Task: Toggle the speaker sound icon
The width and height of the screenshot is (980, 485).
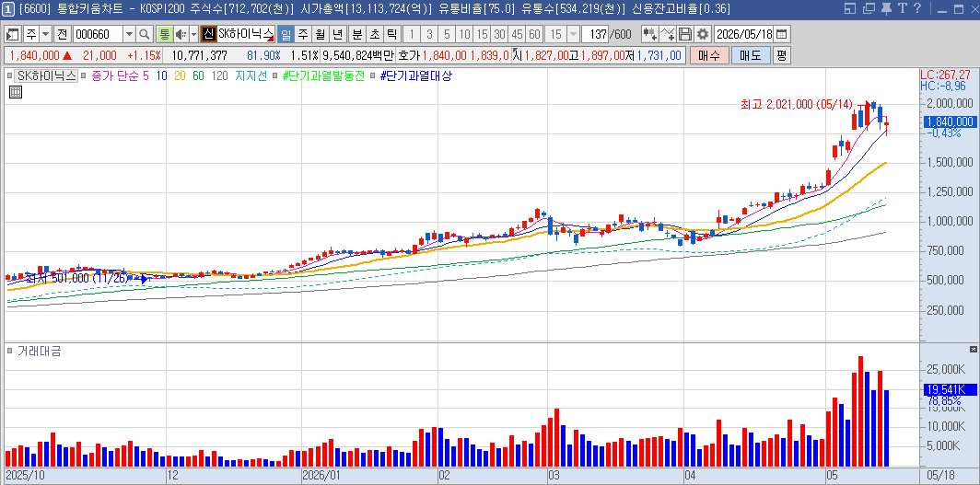Action: (181, 34)
